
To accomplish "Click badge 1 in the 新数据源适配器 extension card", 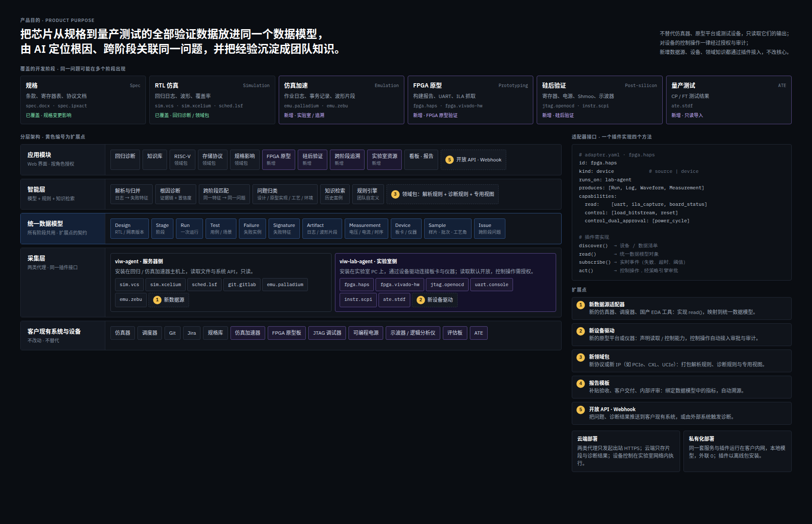I will point(581,305).
